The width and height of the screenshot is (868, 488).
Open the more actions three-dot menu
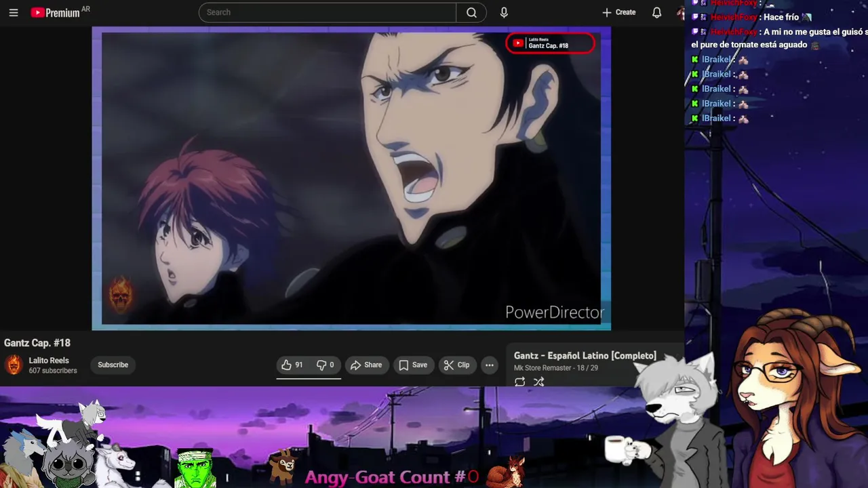[x=490, y=365]
